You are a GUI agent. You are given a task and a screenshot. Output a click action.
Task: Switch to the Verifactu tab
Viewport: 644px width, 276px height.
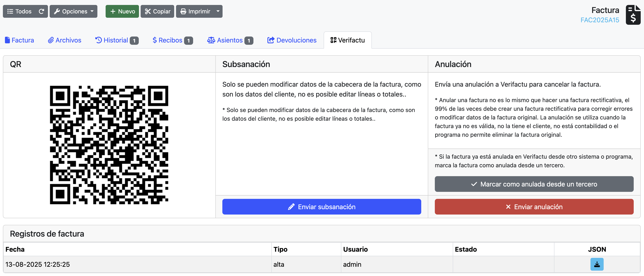[348, 40]
